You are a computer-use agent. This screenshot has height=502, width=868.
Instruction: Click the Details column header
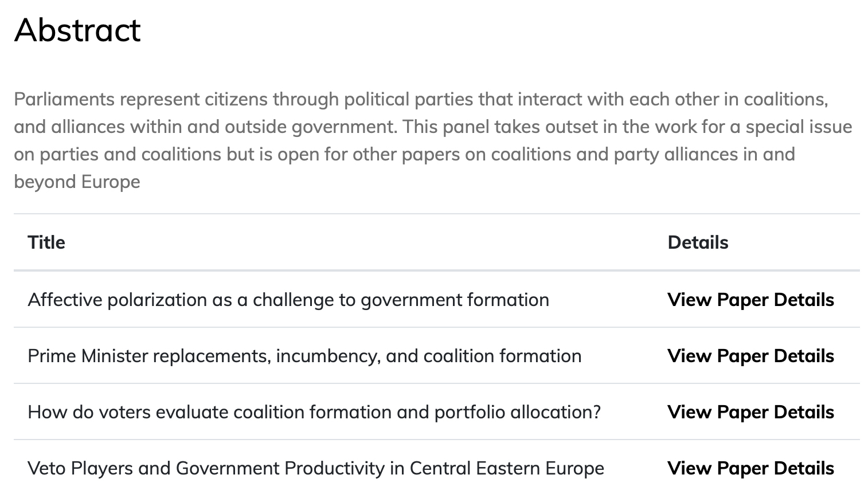click(x=698, y=242)
